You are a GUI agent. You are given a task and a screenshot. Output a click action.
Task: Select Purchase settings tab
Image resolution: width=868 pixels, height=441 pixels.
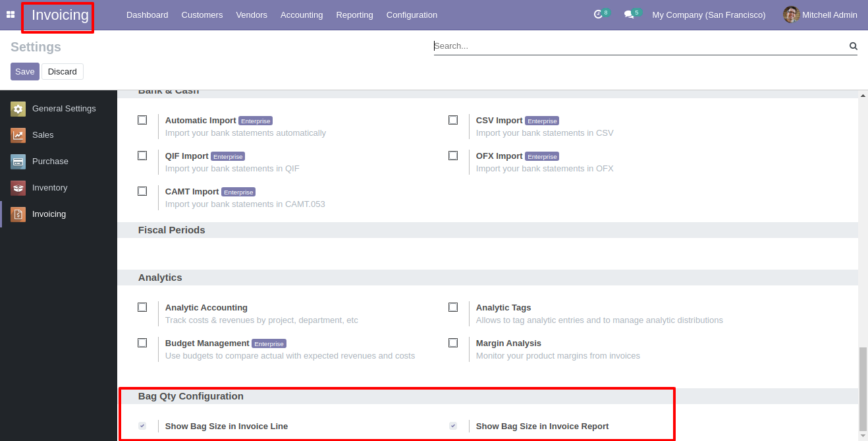coord(59,162)
